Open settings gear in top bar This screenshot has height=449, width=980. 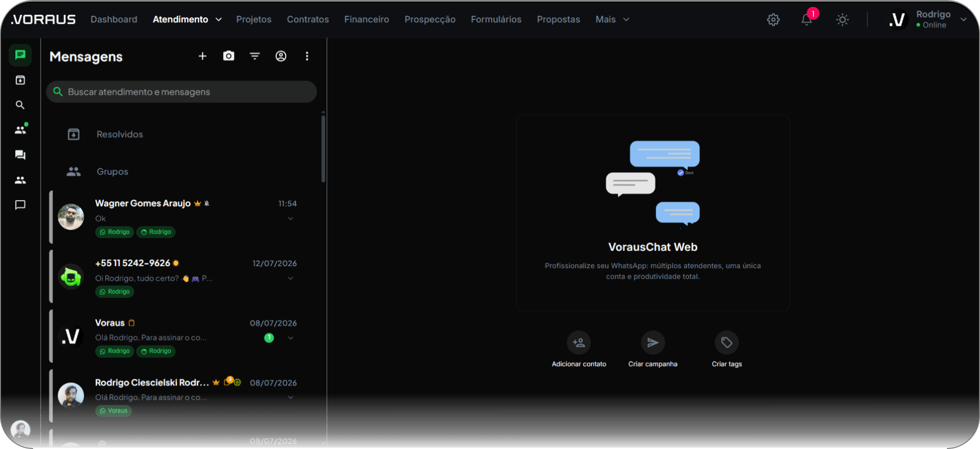773,20
